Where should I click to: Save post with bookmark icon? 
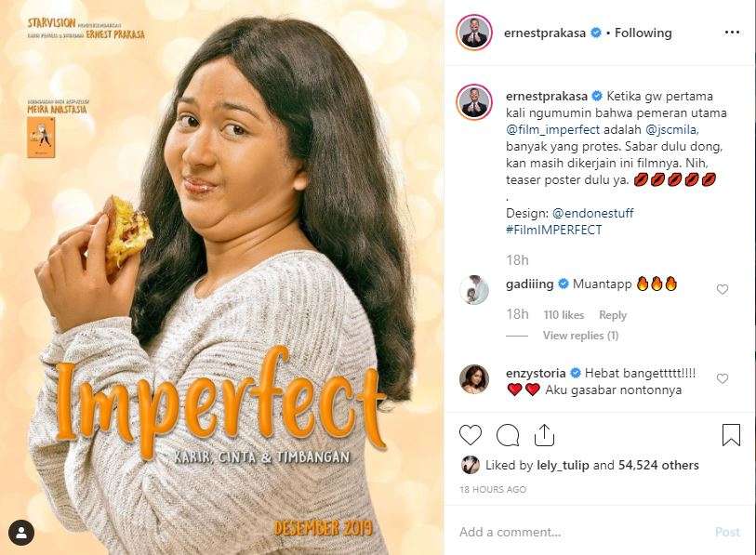click(731, 435)
